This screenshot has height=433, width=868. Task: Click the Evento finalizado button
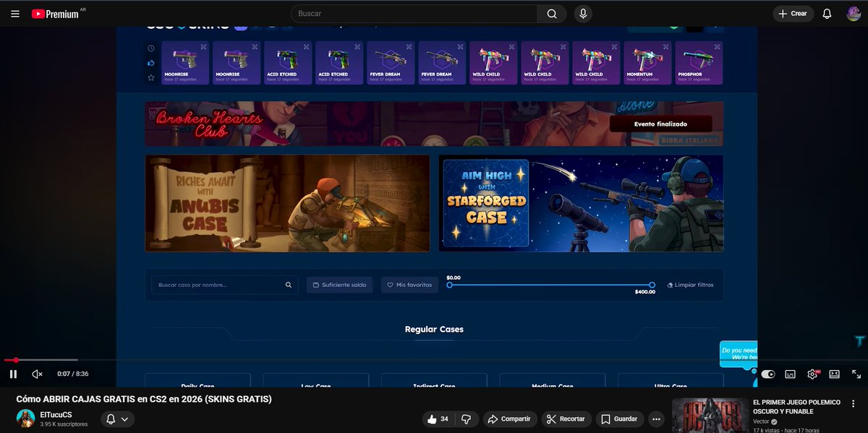tap(660, 124)
